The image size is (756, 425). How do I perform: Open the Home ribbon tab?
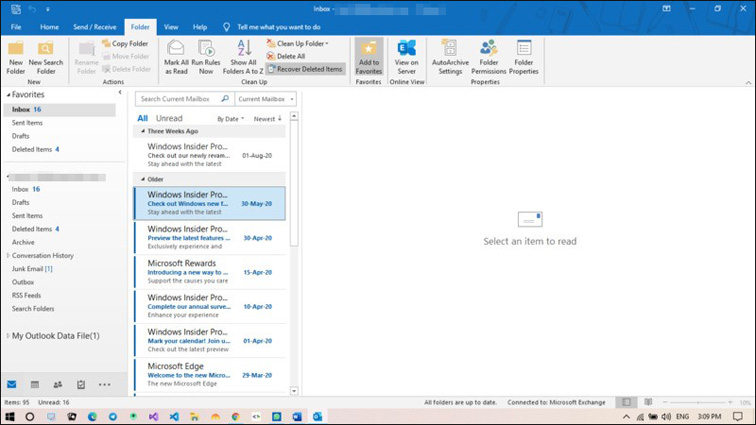(49, 27)
